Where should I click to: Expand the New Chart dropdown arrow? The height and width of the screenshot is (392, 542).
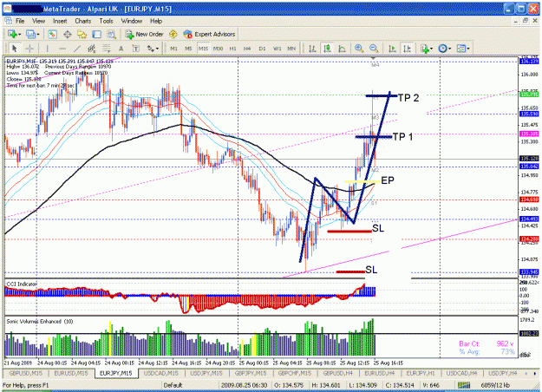[19, 35]
